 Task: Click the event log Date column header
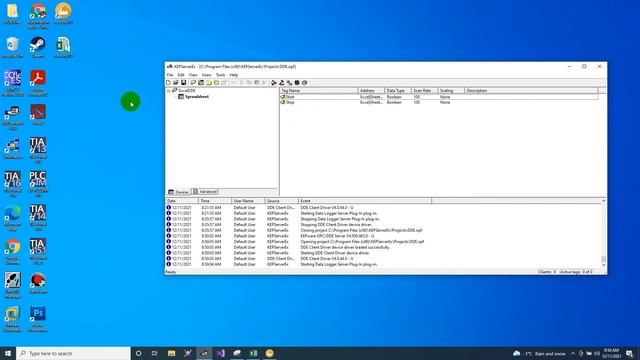182,201
